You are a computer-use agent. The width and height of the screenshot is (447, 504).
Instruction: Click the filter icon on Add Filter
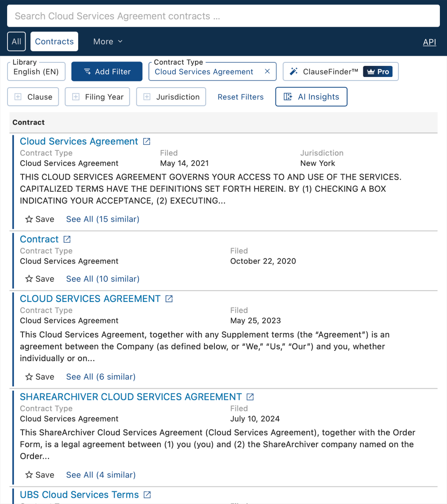(87, 71)
